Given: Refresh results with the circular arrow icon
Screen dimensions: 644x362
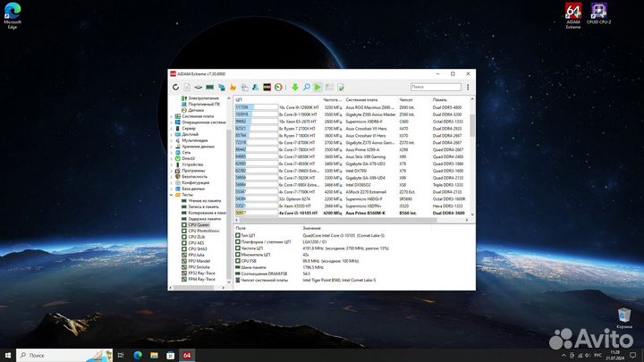Looking at the screenshot, I should pos(176,87).
